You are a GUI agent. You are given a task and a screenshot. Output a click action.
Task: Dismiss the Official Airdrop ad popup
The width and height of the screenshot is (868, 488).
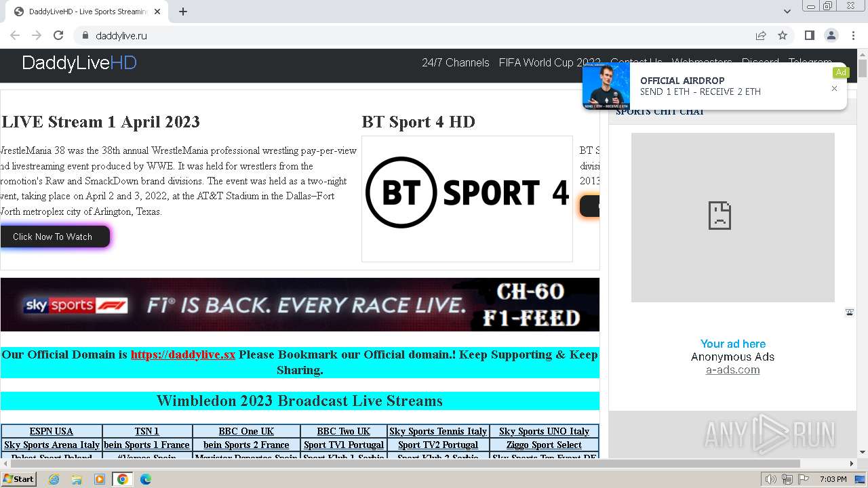click(x=834, y=88)
